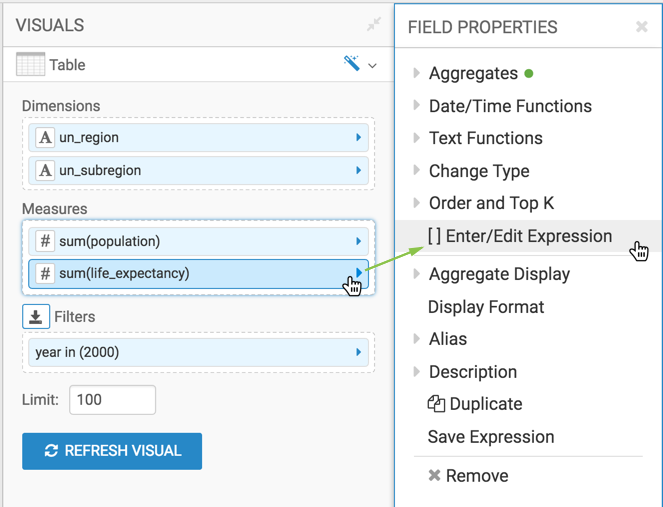Select Enter/Edit Expression option
This screenshot has height=507, width=663.
(x=519, y=237)
